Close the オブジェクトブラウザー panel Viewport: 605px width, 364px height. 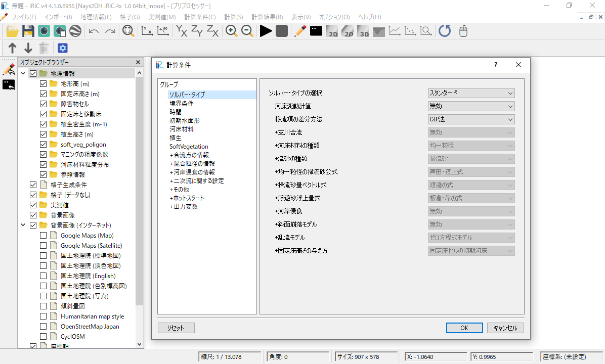coord(138,62)
